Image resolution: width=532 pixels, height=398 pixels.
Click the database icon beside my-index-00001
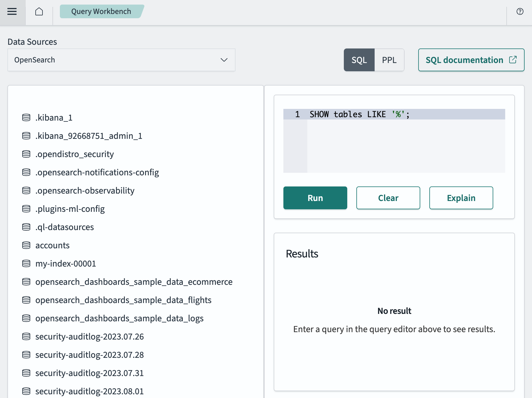26,263
